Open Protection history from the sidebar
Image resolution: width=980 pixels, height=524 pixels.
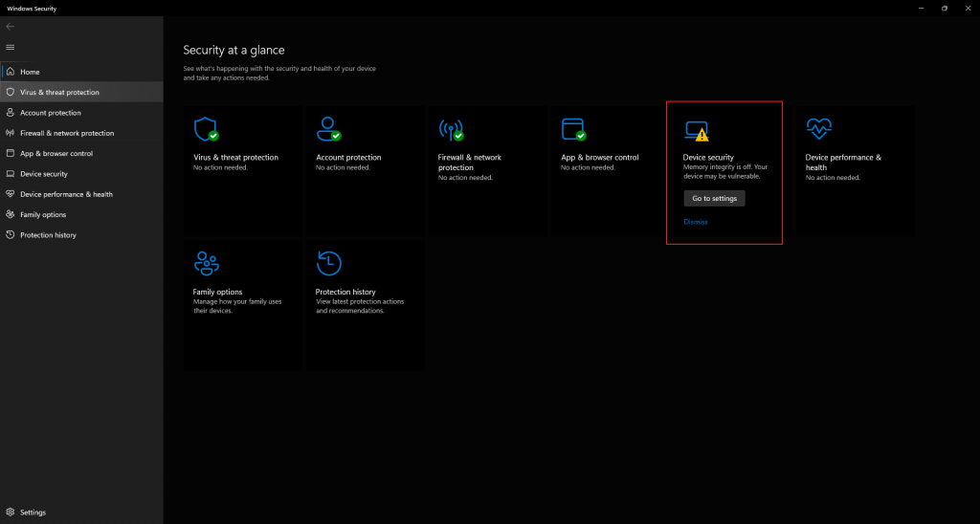click(x=82, y=235)
